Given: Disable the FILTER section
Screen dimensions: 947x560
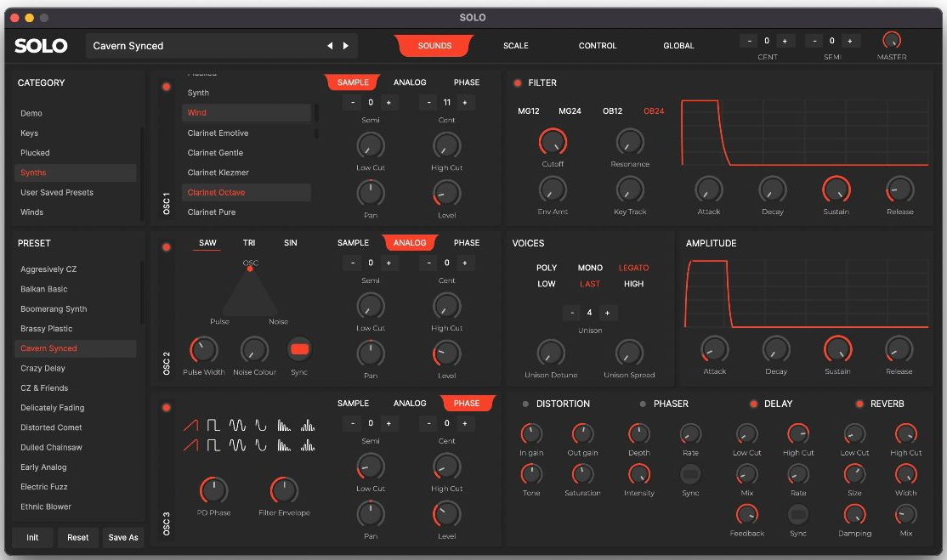Looking at the screenshot, I should [518, 82].
